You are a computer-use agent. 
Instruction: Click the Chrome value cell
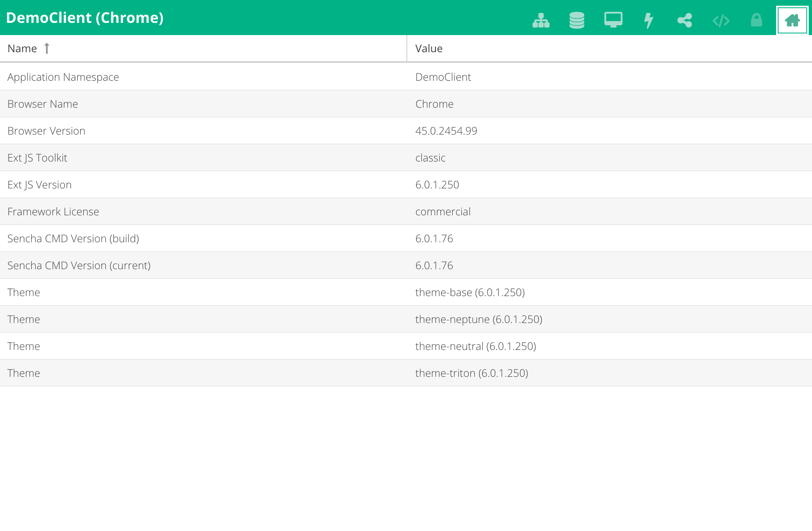click(610, 104)
